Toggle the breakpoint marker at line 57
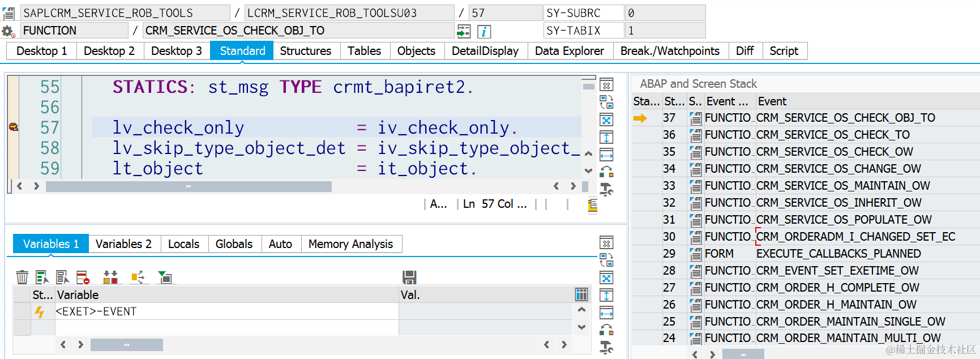 (x=14, y=127)
